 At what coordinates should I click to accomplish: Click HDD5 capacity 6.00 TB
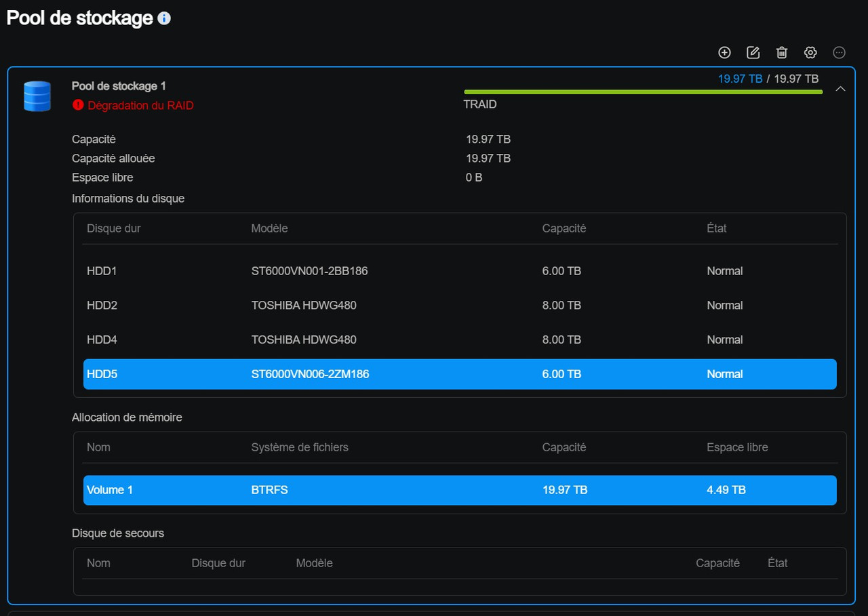click(561, 374)
